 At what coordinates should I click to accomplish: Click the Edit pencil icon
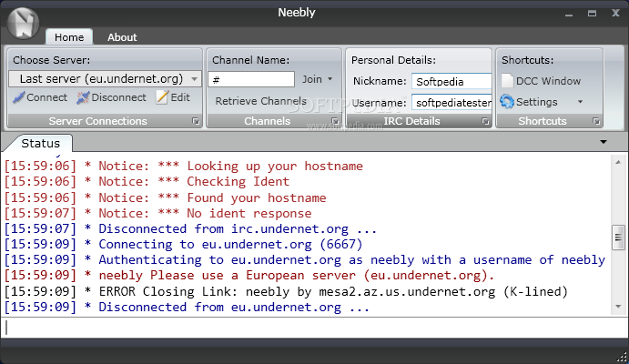162,97
